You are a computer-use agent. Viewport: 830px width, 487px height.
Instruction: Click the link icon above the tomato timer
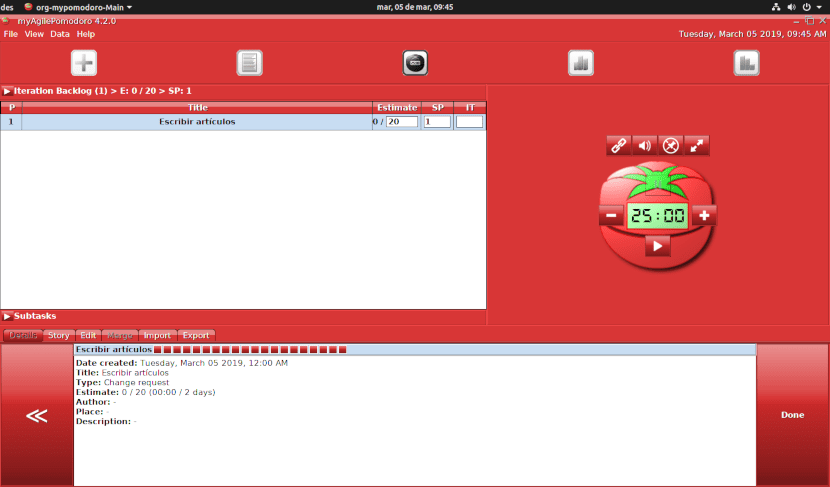click(x=619, y=146)
